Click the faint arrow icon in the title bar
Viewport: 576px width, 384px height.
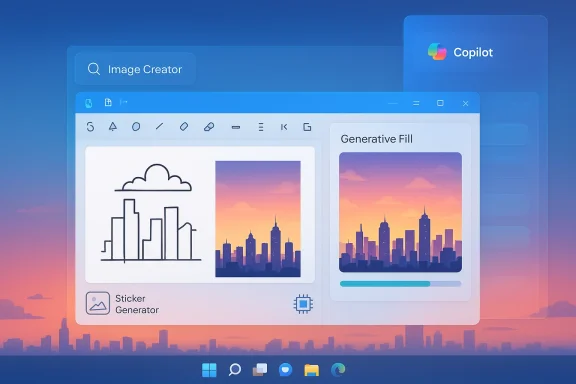(x=123, y=102)
